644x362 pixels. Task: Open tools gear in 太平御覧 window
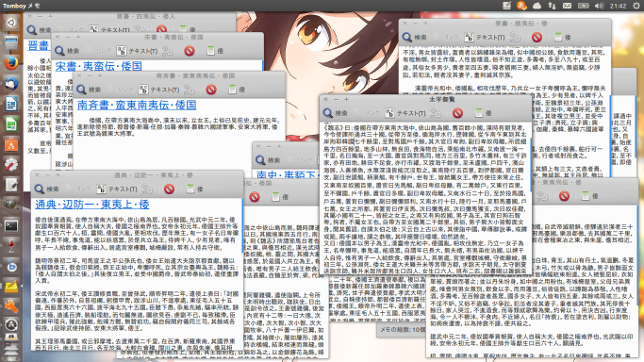(x=436, y=113)
